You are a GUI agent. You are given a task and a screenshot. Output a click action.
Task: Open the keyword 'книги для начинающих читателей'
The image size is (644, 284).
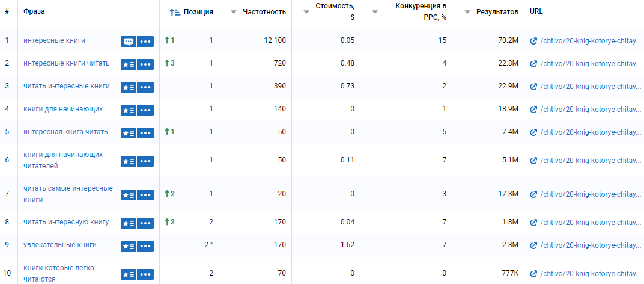tap(63, 161)
